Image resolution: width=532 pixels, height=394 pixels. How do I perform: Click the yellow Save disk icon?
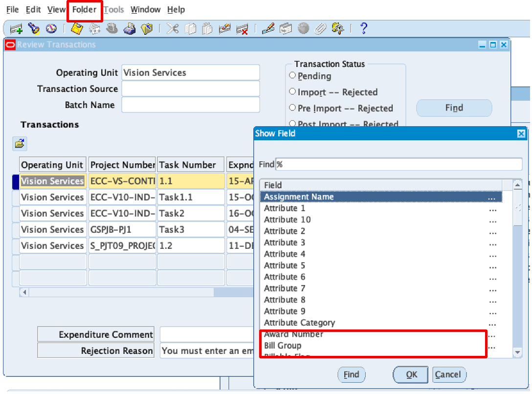pyautogui.click(x=77, y=29)
